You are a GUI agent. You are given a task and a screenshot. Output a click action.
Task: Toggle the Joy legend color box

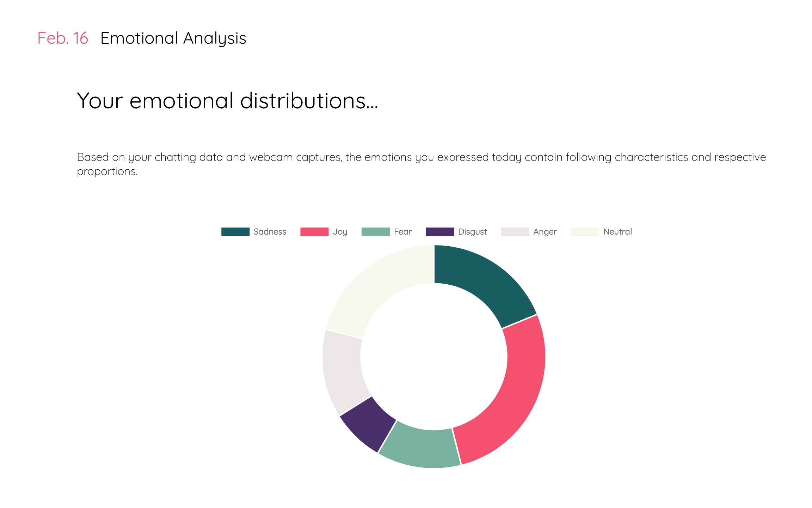pyautogui.click(x=314, y=232)
